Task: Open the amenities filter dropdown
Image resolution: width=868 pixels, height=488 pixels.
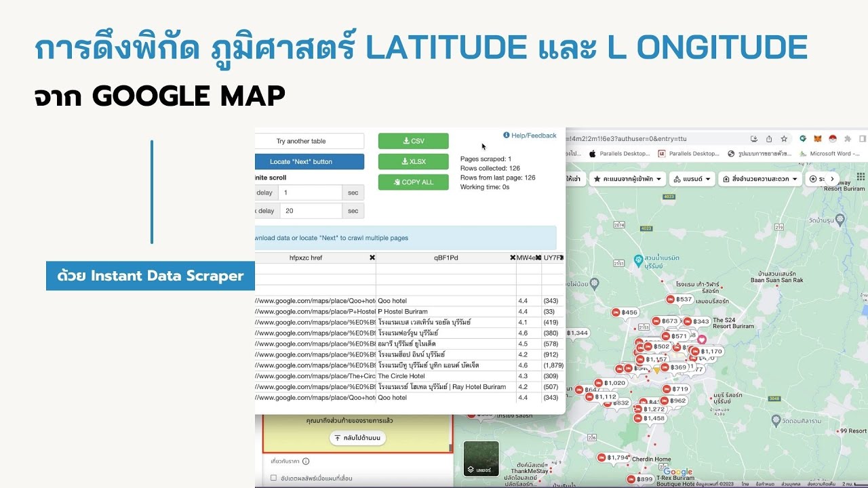Action: [x=761, y=179]
